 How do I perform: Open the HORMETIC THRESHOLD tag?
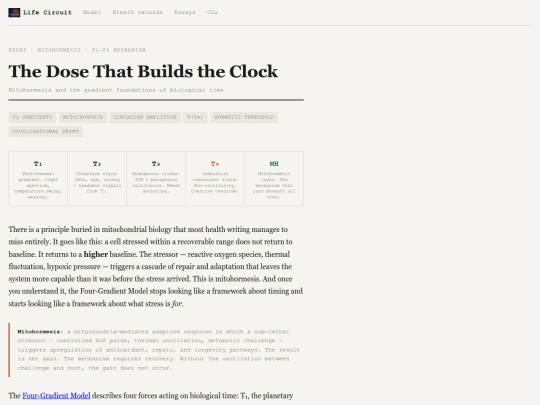[244, 117]
